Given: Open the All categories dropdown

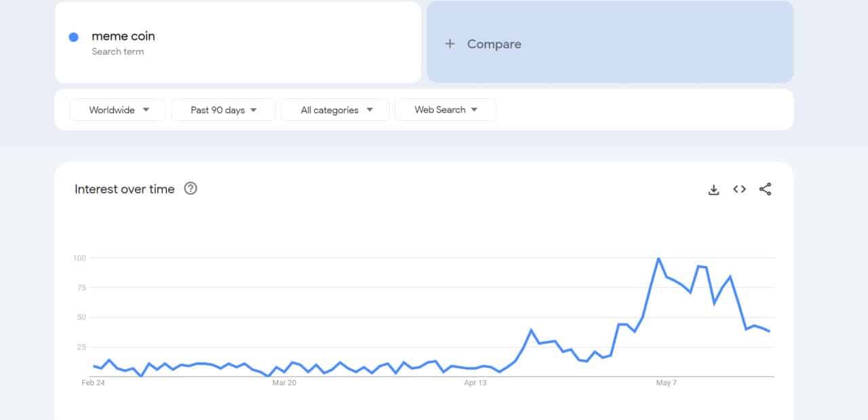Looking at the screenshot, I should coord(335,110).
